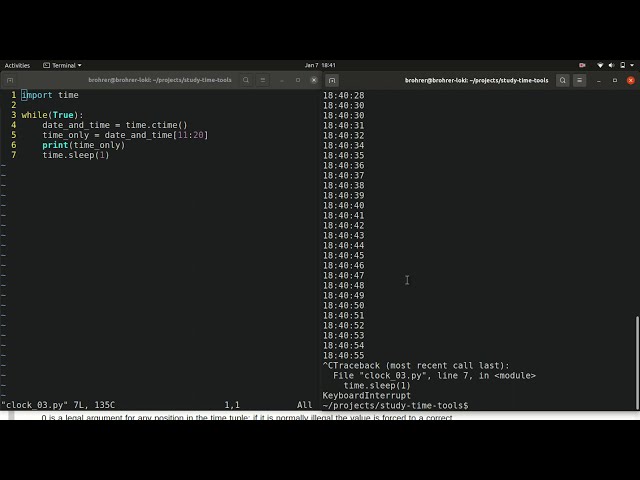Click the left terminal window title
This screenshot has width=640, height=480.
point(160,80)
